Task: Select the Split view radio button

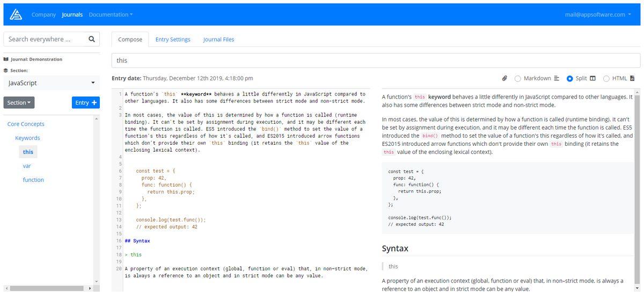Action: 570,79
